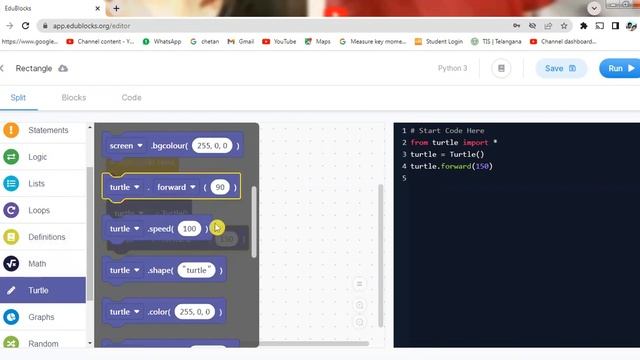640x360 pixels.
Task: Open the Student Login bookmark
Action: (x=439, y=42)
